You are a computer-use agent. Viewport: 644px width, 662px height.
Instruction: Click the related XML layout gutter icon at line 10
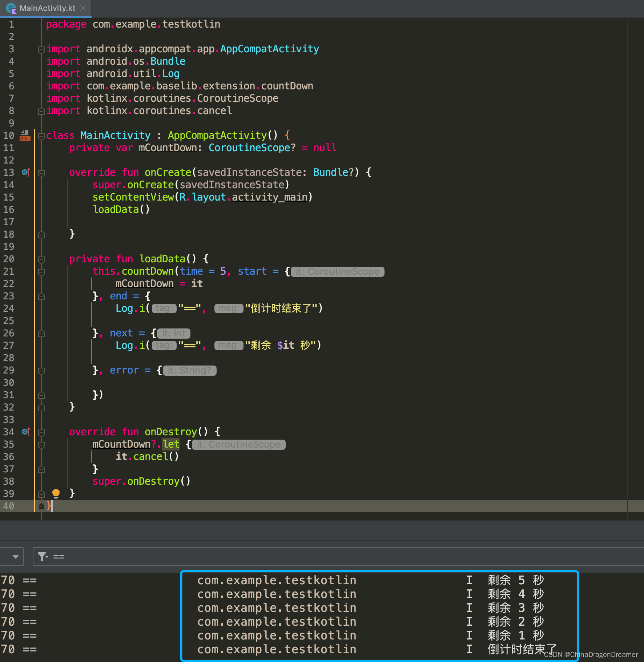pyautogui.click(x=25, y=136)
